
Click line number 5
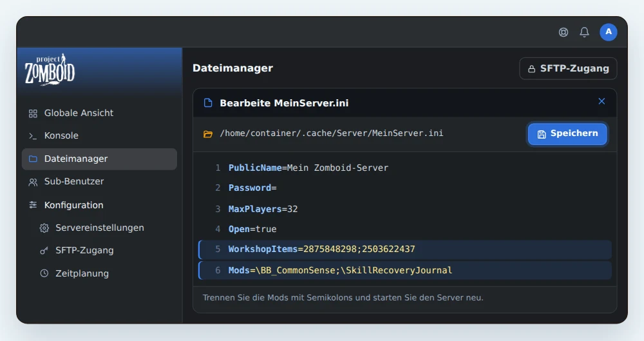[x=218, y=249]
